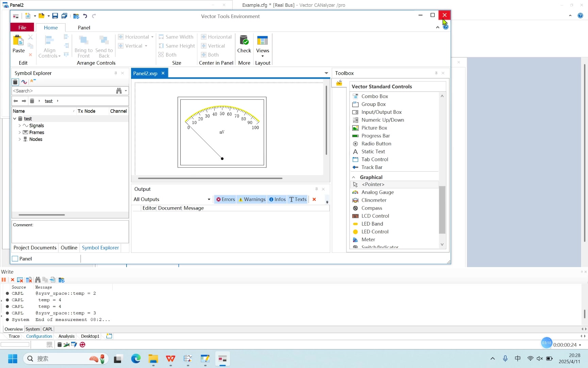Toggle the Errors filter in Output
The width and height of the screenshot is (588, 368).
click(226, 199)
